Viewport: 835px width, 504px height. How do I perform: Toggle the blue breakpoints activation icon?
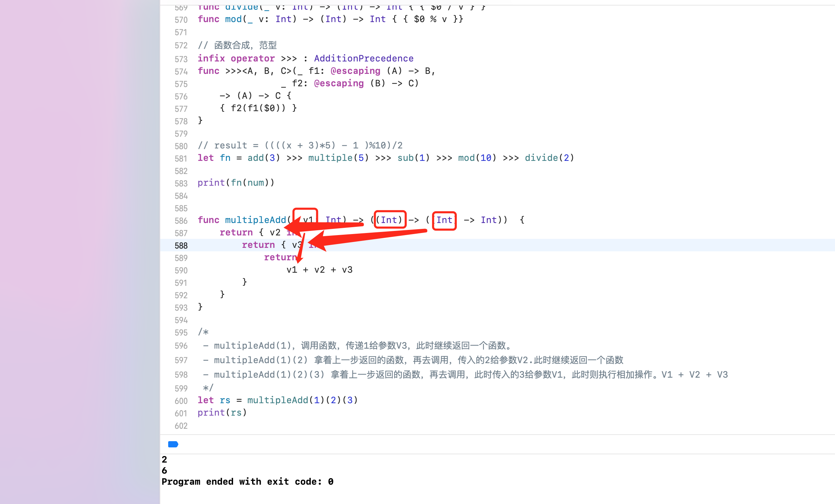coord(173,444)
